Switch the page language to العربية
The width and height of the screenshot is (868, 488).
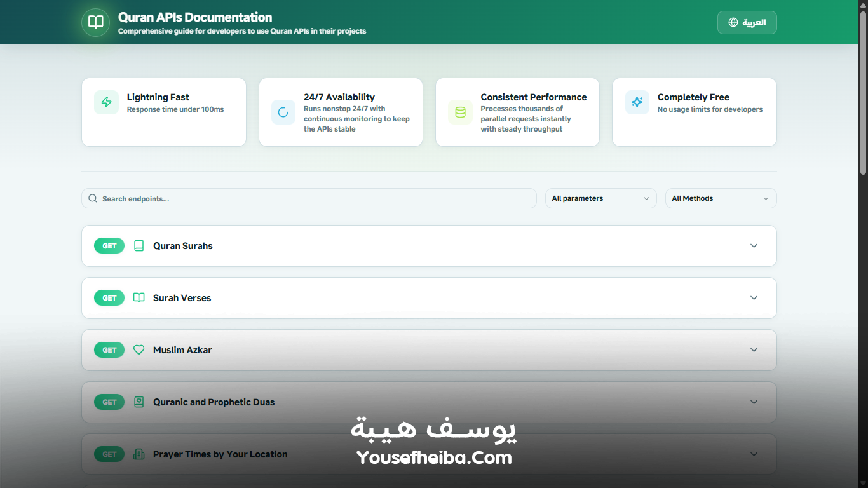tap(747, 22)
